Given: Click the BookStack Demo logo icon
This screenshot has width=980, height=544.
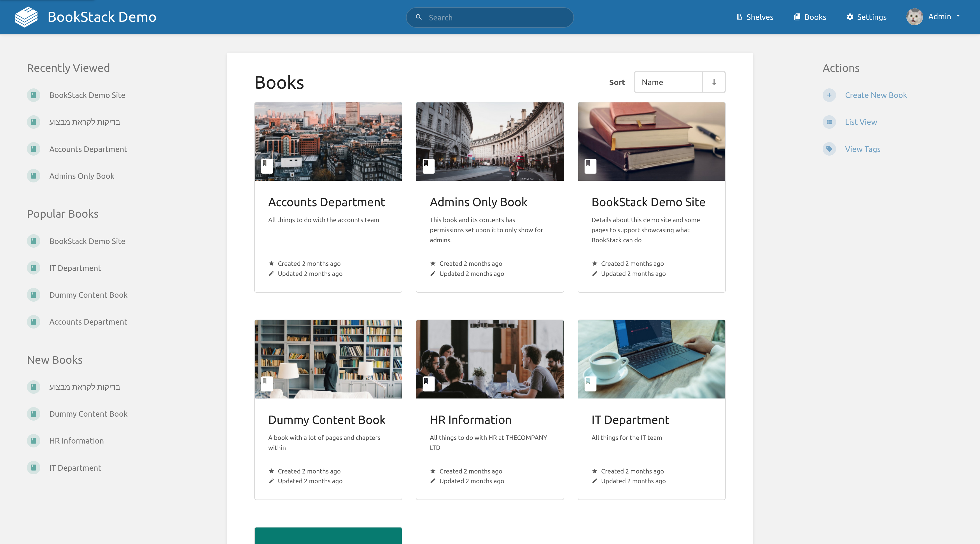Looking at the screenshot, I should (26, 16).
